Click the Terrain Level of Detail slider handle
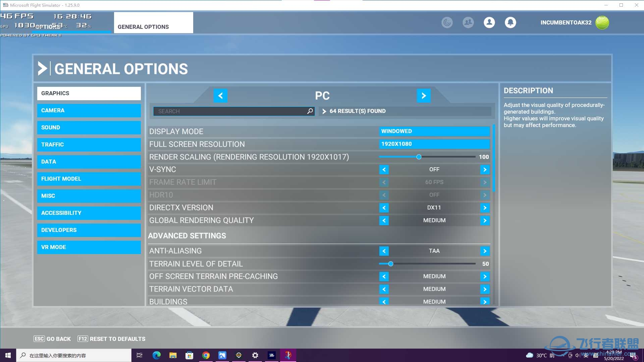 (x=390, y=264)
